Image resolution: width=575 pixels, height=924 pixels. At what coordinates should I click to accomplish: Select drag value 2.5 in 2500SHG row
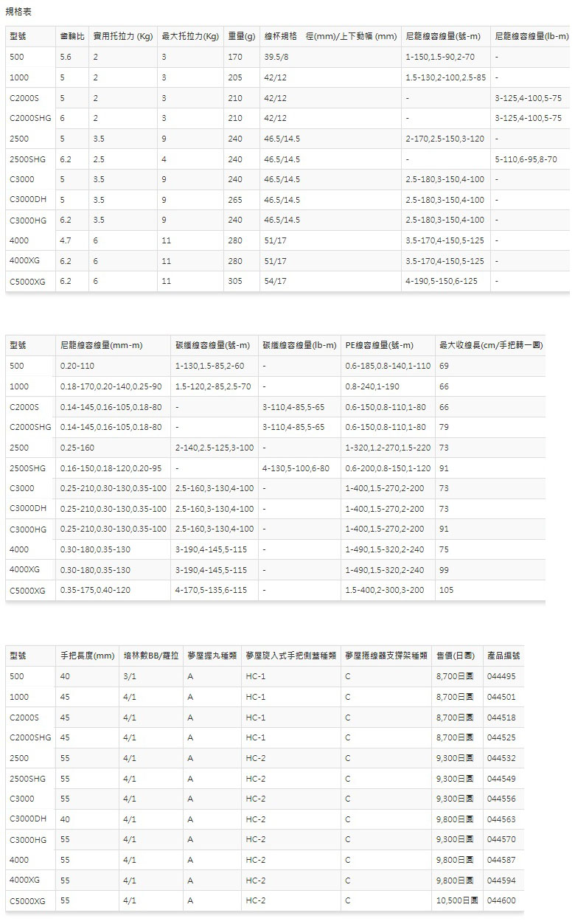pos(99,159)
